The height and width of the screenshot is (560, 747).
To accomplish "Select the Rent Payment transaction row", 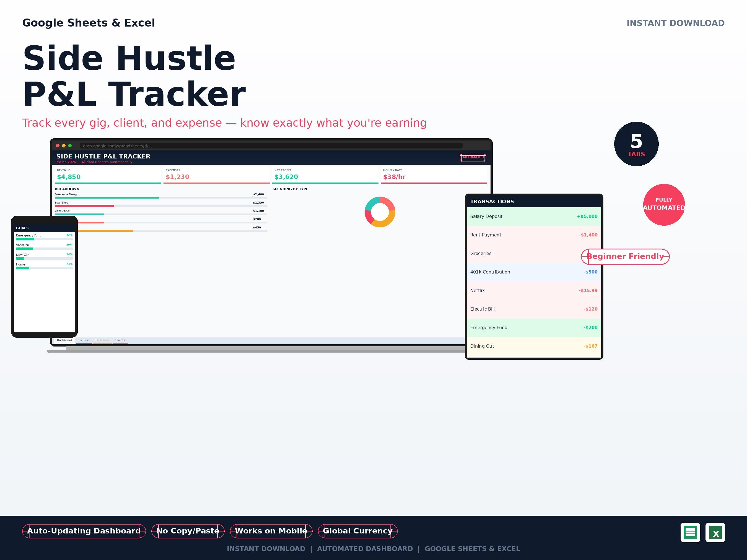I will point(534,235).
